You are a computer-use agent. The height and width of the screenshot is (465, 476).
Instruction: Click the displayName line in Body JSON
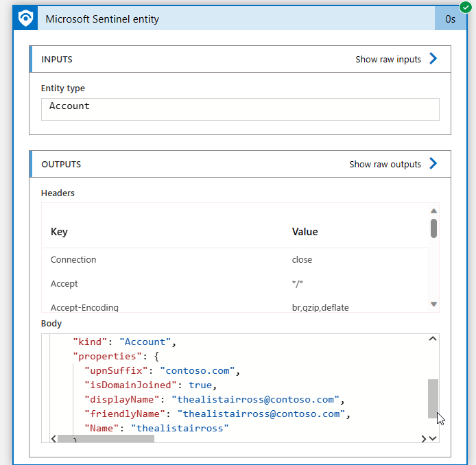(x=213, y=399)
